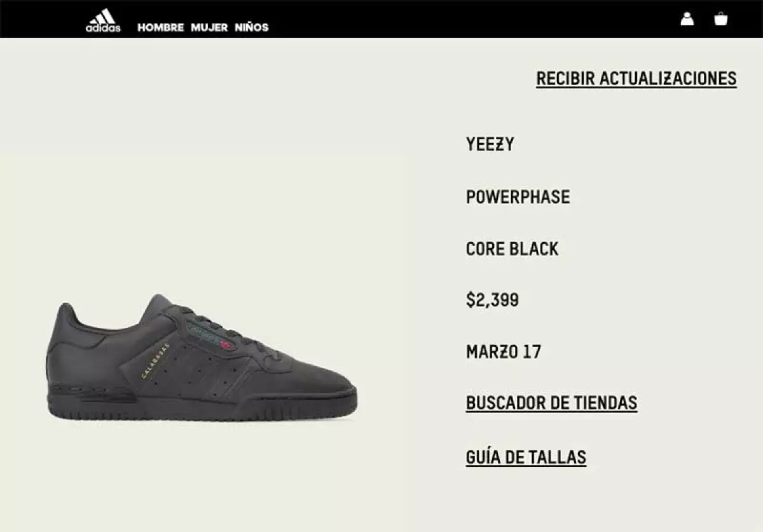The height and width of the screenshot is (532, 763).
Task: Open the GUÍA DE TALLAS link
Action: [x=526, y=457]
